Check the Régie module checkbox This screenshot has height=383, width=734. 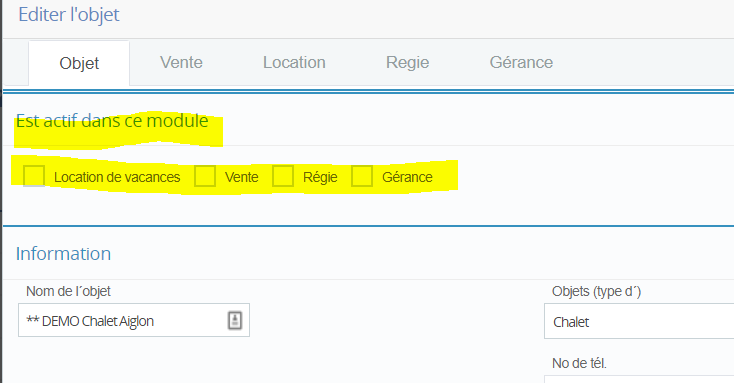[283, 177]
